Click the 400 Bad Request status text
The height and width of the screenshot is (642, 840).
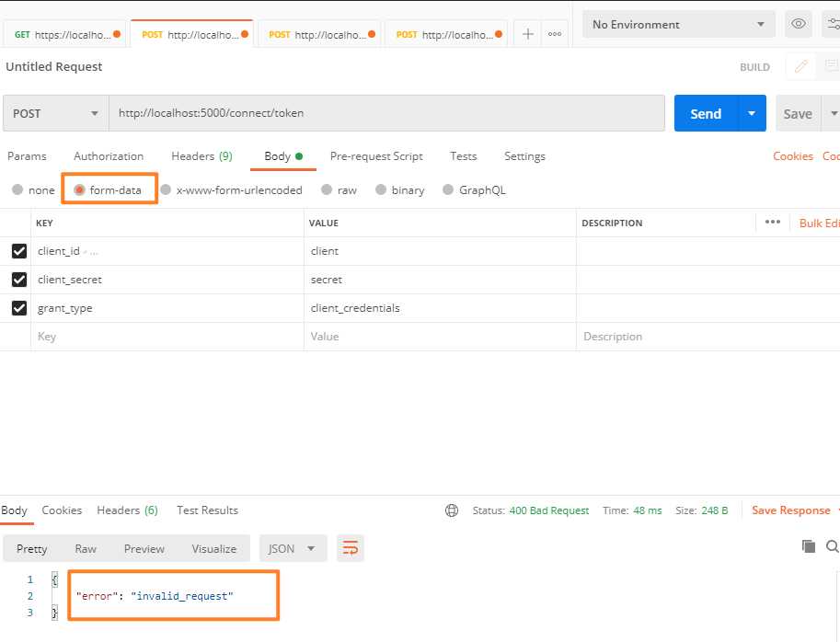[x=549, y=510]
